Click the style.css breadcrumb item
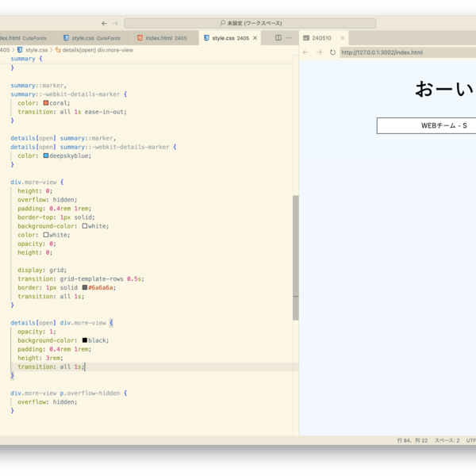The height and width of the screenshot is (476, 476). click(36, 50)
